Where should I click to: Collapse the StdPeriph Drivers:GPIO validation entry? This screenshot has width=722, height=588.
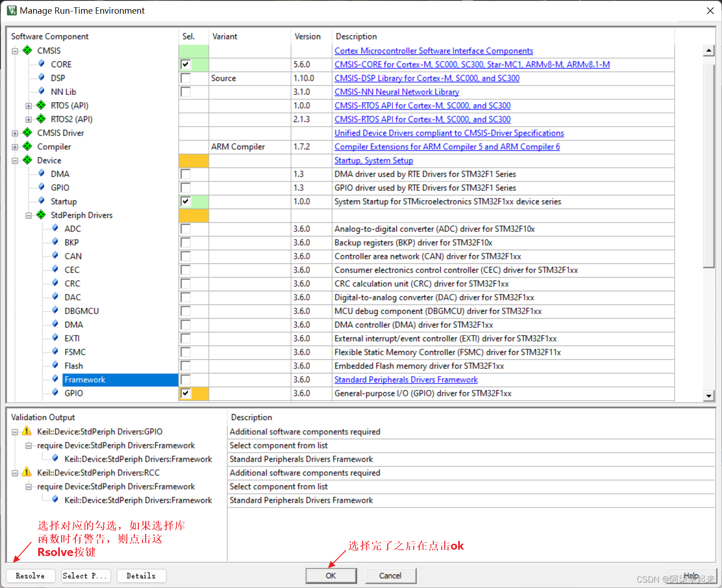(x=15, y=432)
